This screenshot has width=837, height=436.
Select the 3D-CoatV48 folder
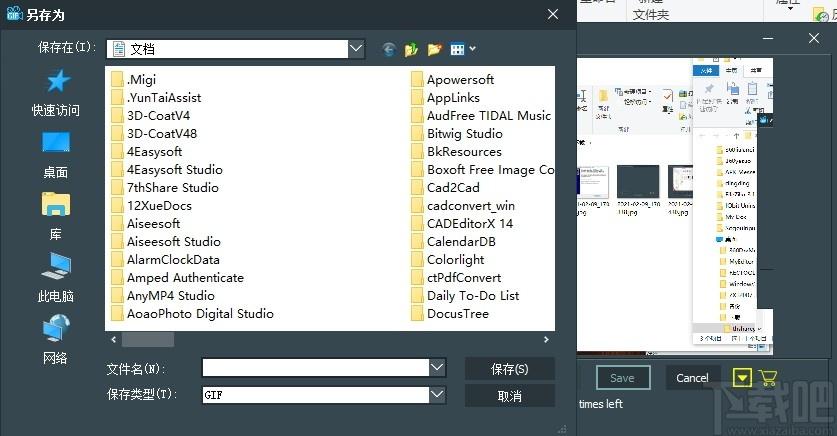coord(154,133)
